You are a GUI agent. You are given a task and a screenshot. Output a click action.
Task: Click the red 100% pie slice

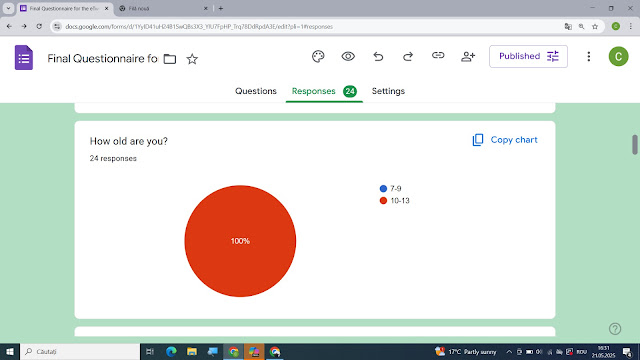click(240, 241)
